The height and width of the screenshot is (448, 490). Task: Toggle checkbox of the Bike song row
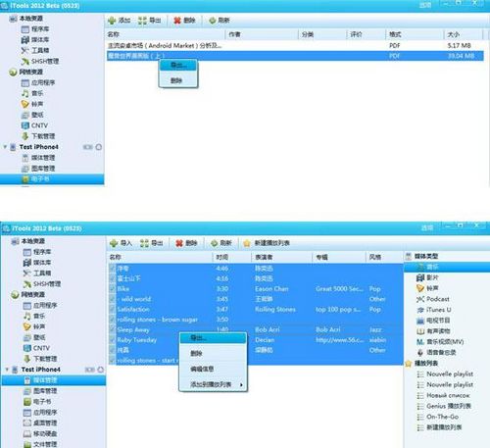click(x=112, y=289)
